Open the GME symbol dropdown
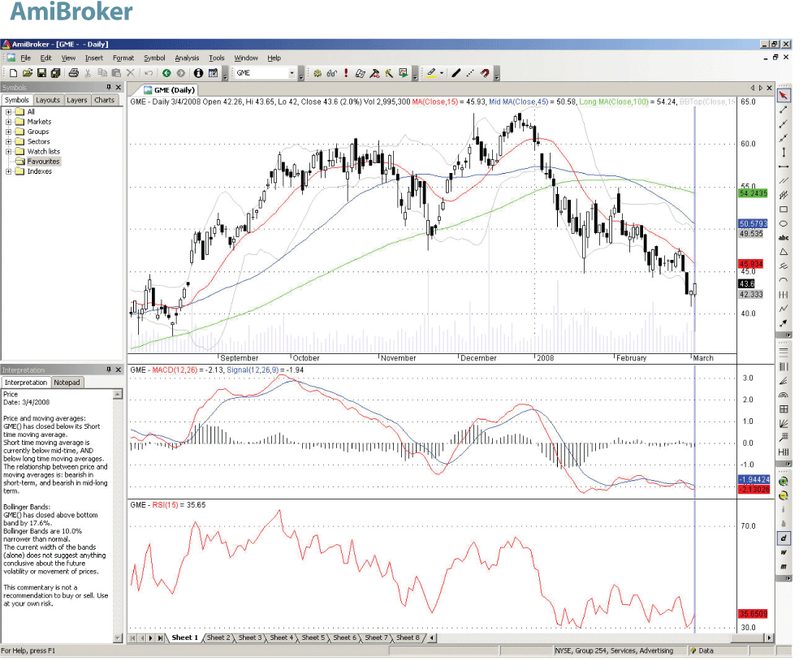Image resolution: width=812 pixels, height=670 pixels. tap(292, 73)
